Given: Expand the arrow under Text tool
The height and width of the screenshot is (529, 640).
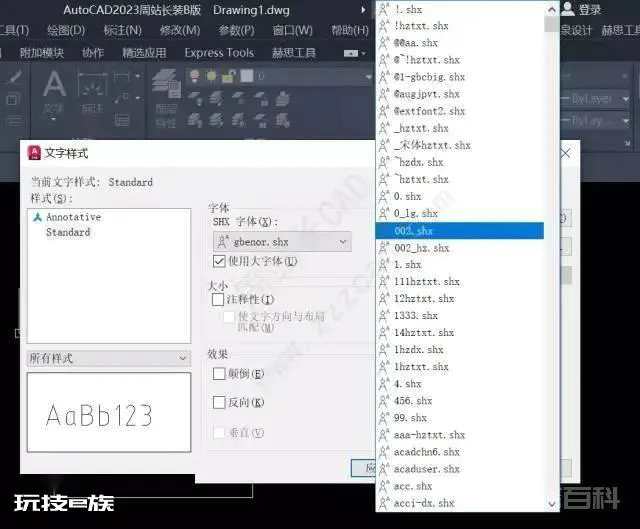Looking at the screenshot, I should [x=54, y=119].
